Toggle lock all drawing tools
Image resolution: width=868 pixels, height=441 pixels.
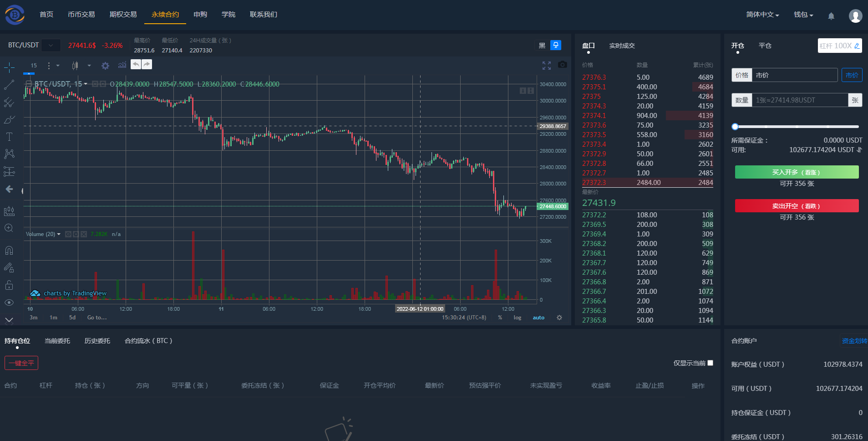(x=9, y=285)
